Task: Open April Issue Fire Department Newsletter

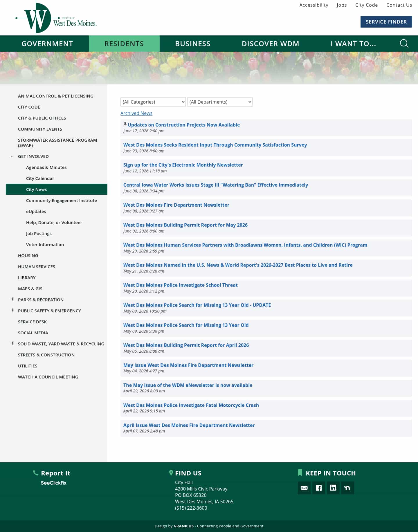Action: click(189, 425)
